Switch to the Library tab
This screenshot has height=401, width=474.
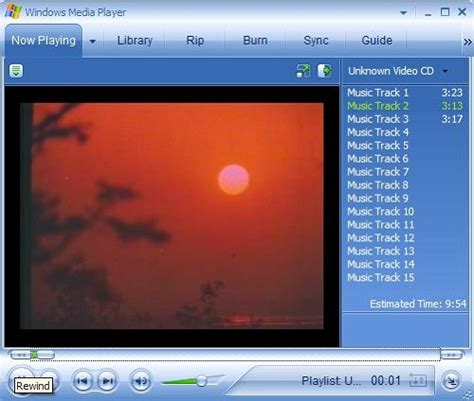[x=135, y=41]
